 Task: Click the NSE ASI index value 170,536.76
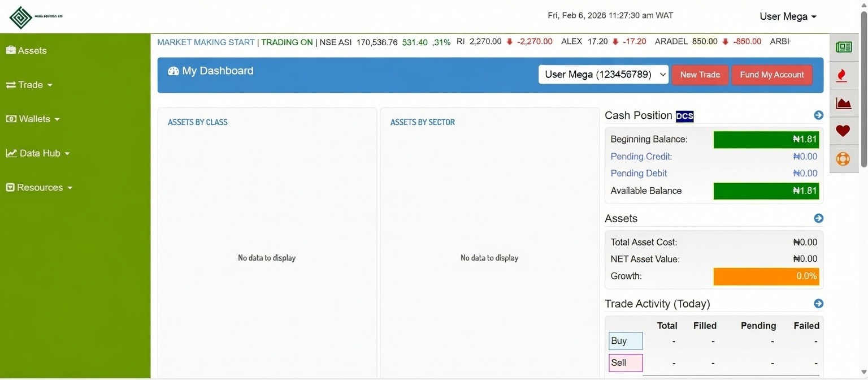[x=377, y=42]
